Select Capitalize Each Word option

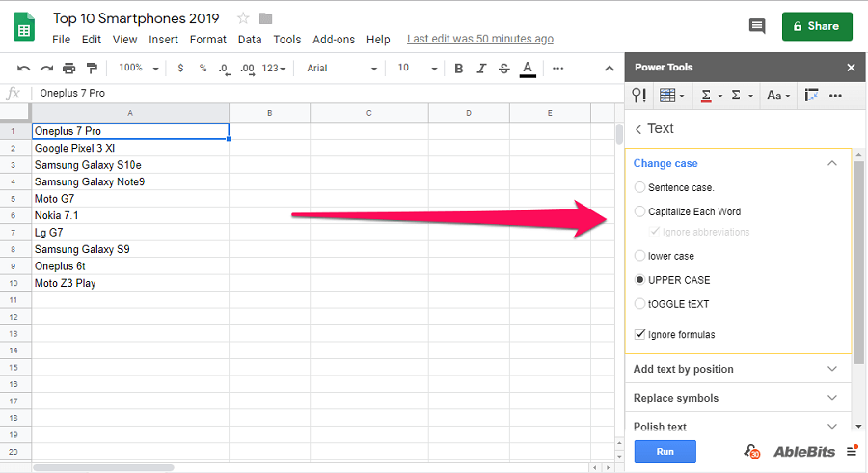[x=640, y=211]
